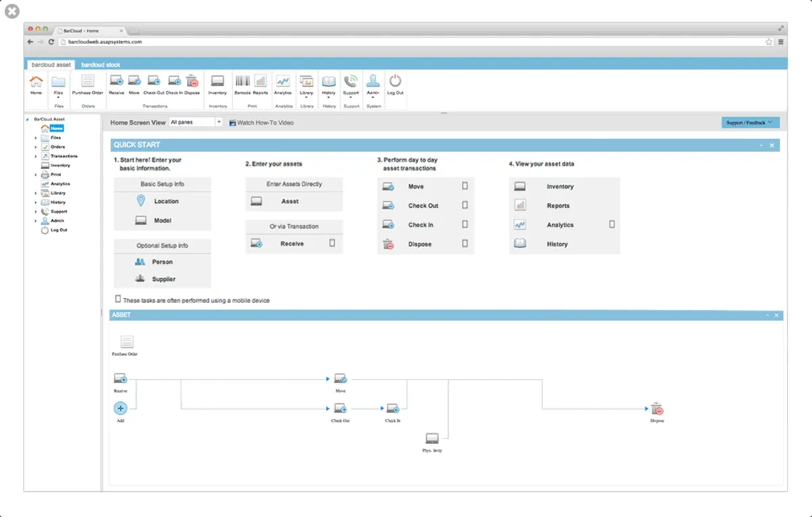Open Analytics from the ribbon toolbar

(283, 83)
